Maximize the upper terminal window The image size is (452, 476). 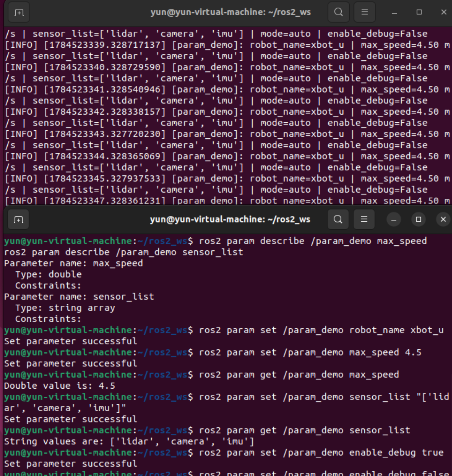tap(419, 12)
